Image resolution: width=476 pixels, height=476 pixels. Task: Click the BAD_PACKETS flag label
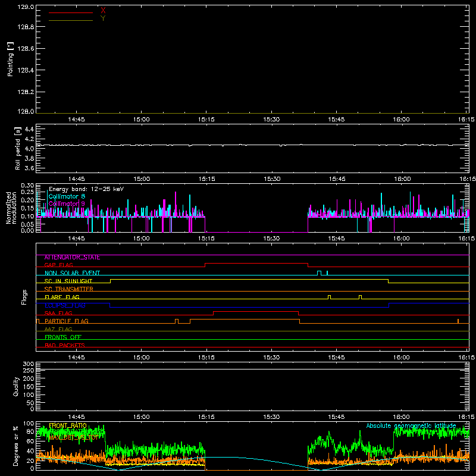tap(65, 345)
